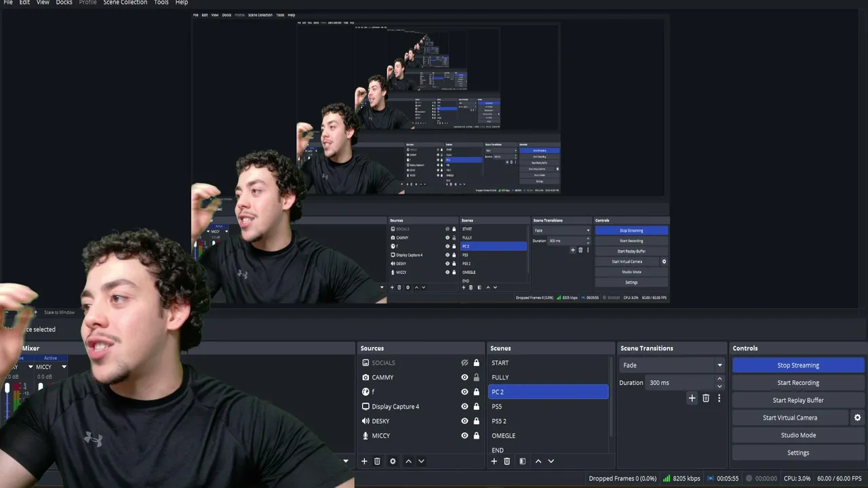The image size is (868, 488).
Task: Open the Scene Collection menu
Action: [125, 3]
